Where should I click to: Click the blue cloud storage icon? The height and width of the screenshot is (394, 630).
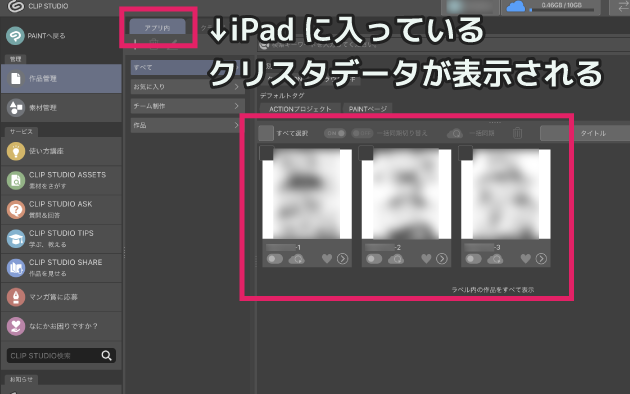click(515, 7)
